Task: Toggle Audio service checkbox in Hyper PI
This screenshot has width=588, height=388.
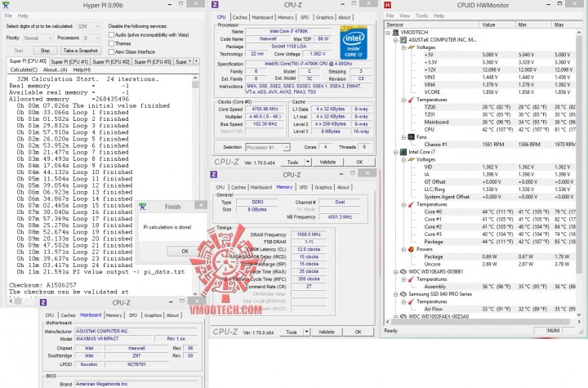Action: [111, 34]
